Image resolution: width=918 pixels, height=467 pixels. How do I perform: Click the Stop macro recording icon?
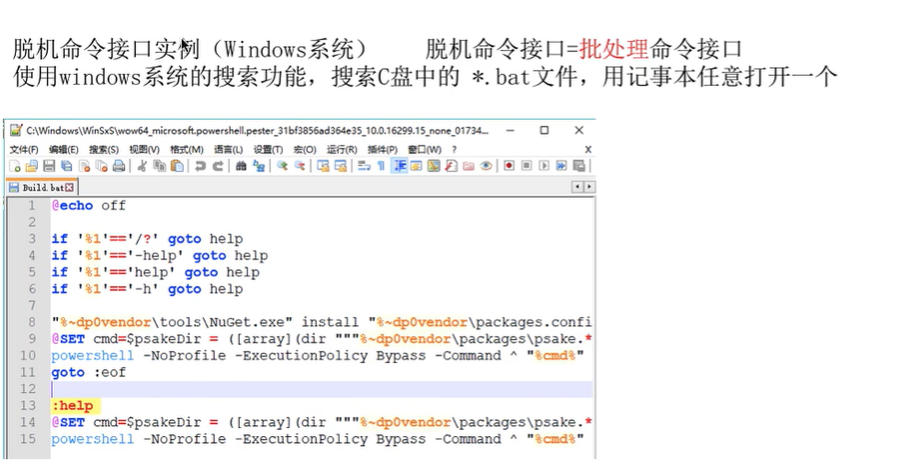click(526, 166)
